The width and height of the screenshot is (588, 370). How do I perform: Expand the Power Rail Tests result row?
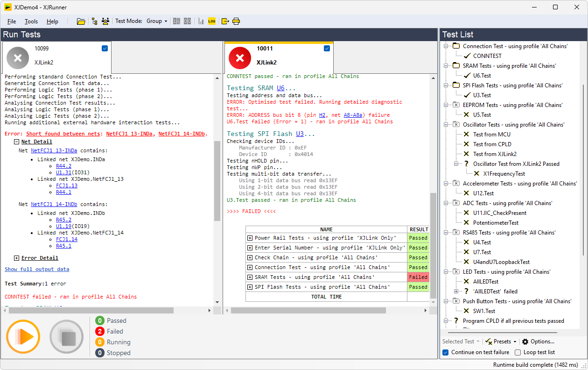coord(250,238)
